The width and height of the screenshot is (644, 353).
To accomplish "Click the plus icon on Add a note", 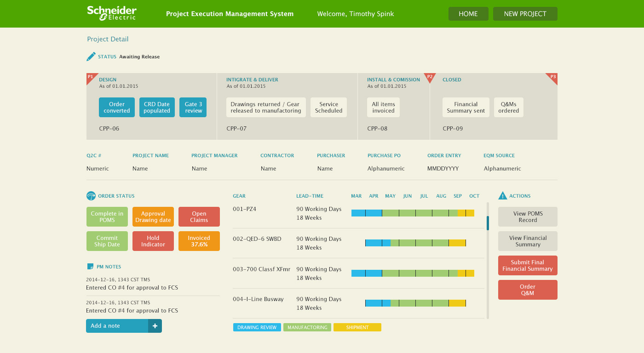I will click(155, 325).
